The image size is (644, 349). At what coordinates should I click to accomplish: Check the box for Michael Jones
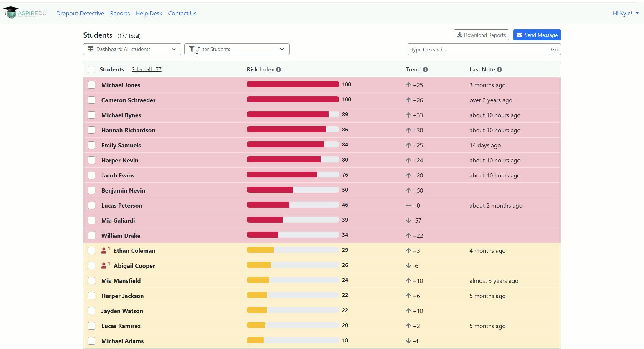click(x=91, y=85)
